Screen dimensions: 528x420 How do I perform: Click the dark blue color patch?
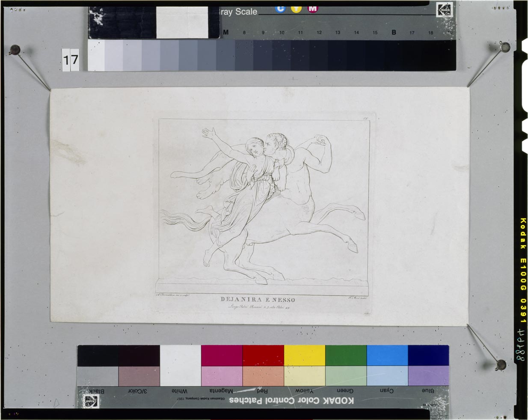[x=428, y=356]
